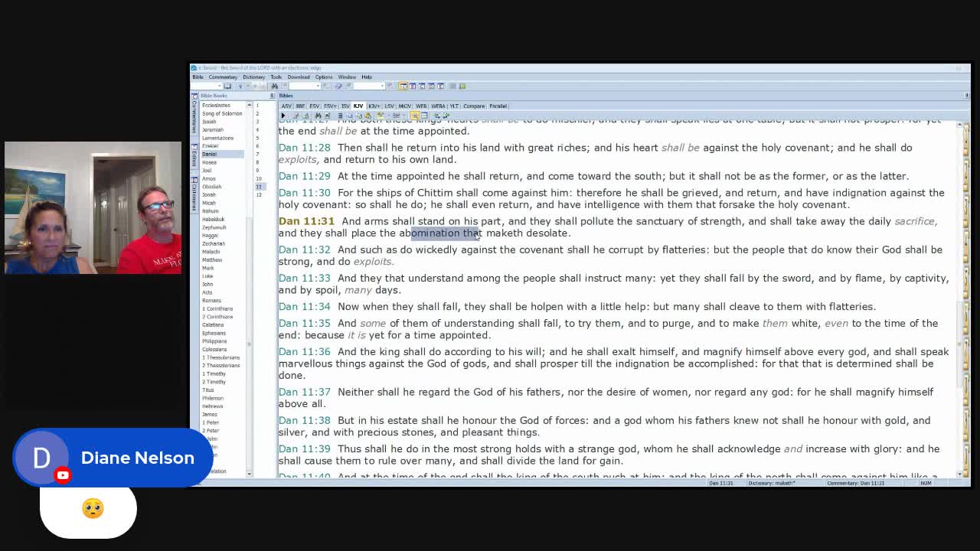Viewport: 980px width, 551px height.
Task: Click the book list scroll-up arrow
Action: click(x=249, y=104)
